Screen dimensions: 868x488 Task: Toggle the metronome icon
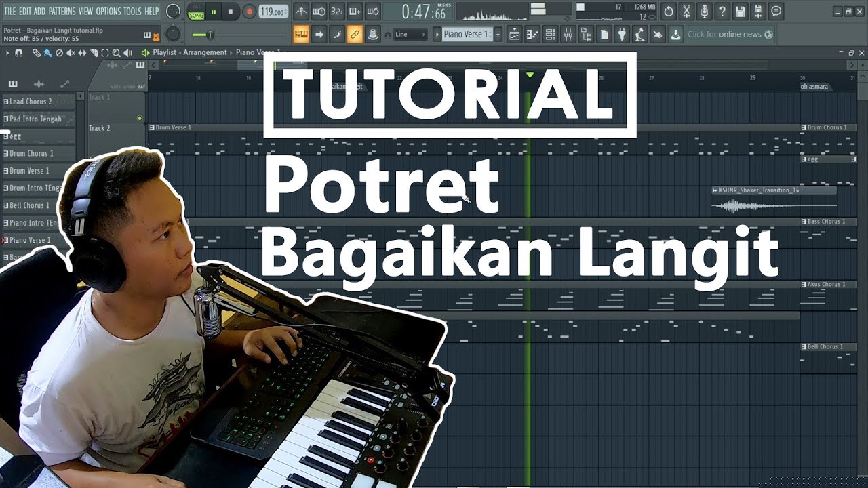(x=301, y=12)
